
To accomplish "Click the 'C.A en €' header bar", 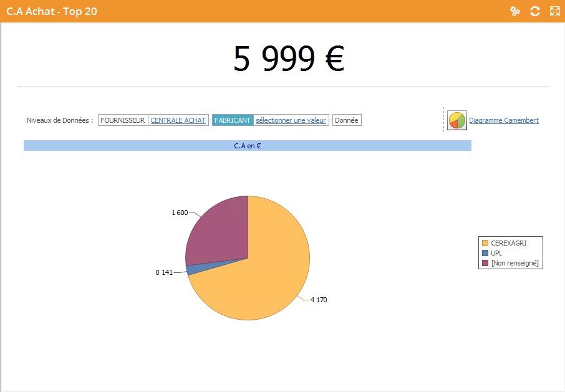I will 247,146.
